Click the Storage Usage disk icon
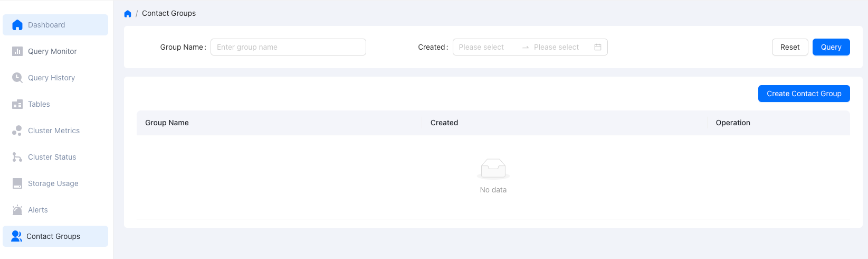 pos(17,183)
